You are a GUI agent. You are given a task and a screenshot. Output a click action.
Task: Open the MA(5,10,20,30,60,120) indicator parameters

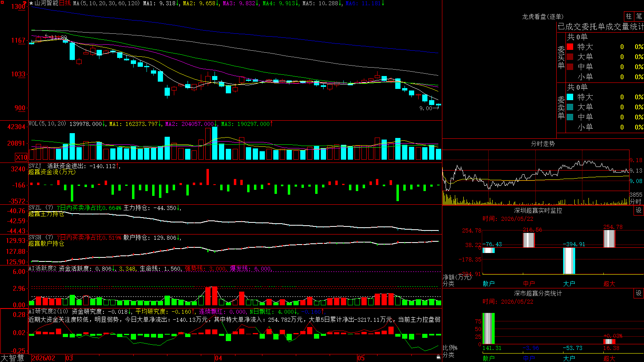106,3
